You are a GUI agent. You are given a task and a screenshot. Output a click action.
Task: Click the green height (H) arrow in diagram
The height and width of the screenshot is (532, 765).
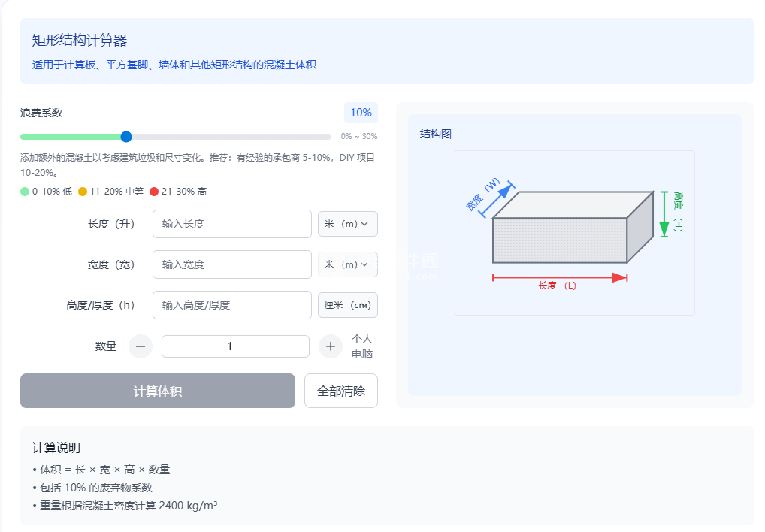coord(664,214)
